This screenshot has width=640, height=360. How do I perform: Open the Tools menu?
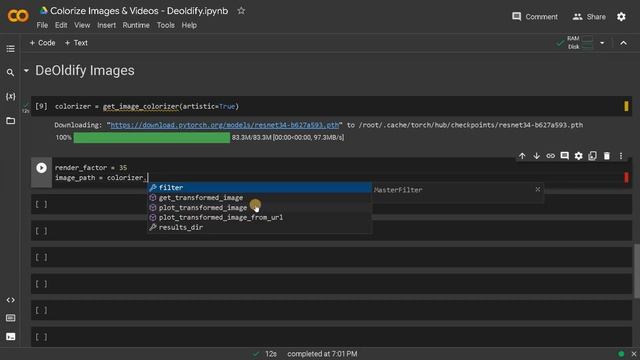coord(165,25)
